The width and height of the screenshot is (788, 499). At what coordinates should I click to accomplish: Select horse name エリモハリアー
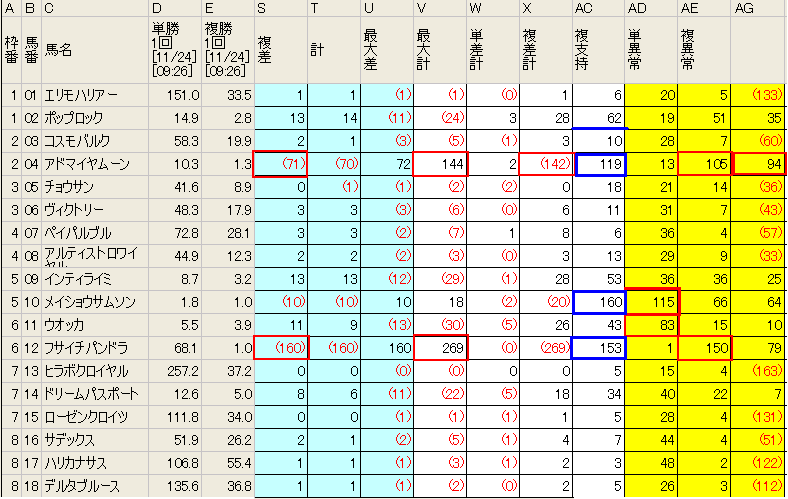tap(81, 95)
